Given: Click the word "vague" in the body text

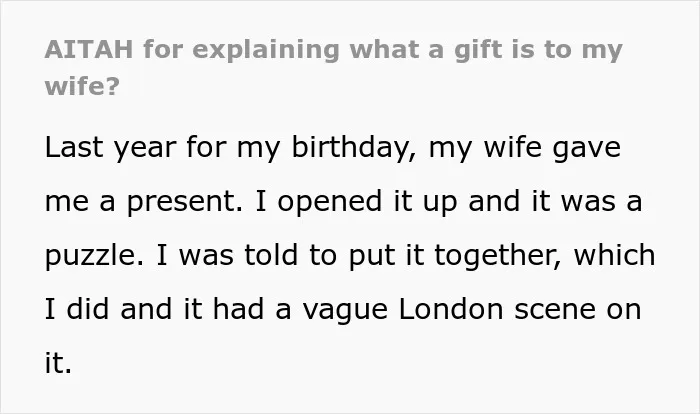Looking at the screenshot, I should coord(345,310).
